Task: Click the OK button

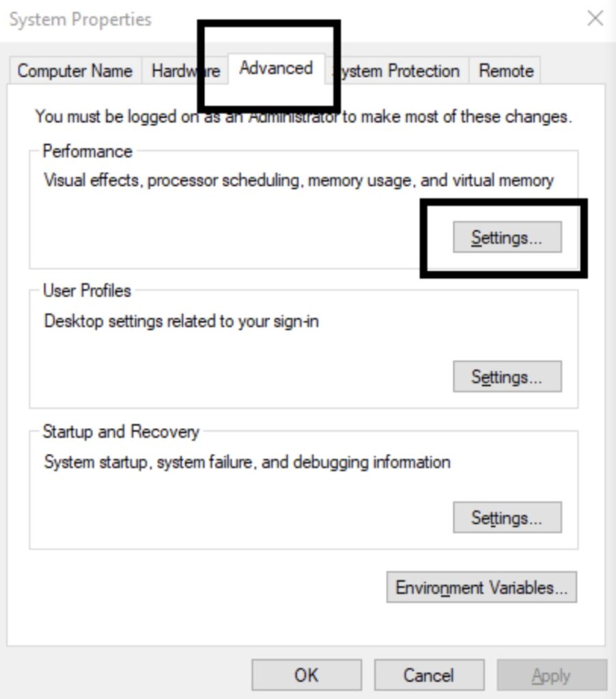Action: tap(306, 674)
